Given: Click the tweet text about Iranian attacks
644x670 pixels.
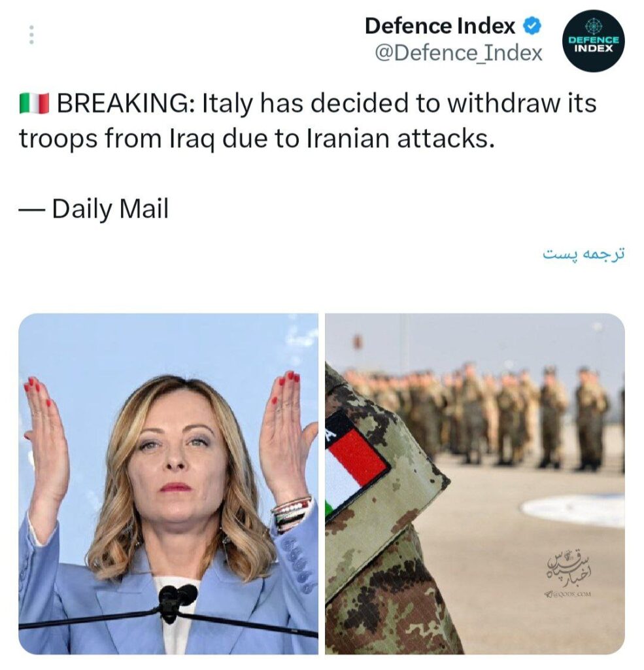Looking at the screenshot, I should pos(307,121).
